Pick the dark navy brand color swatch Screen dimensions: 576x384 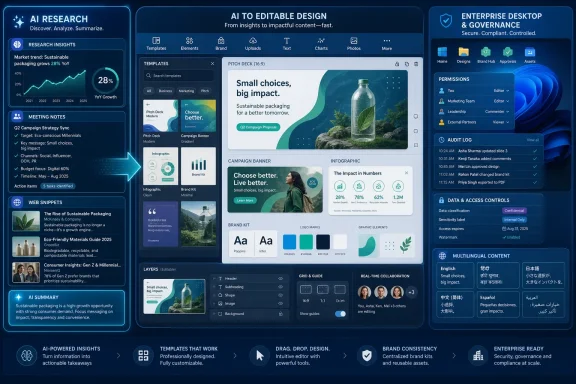[323, 242]
